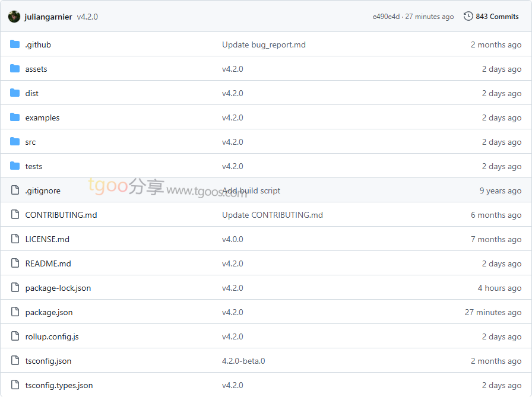Click the package.json file icon
The image size is (532, 397).
click(15, 312)
